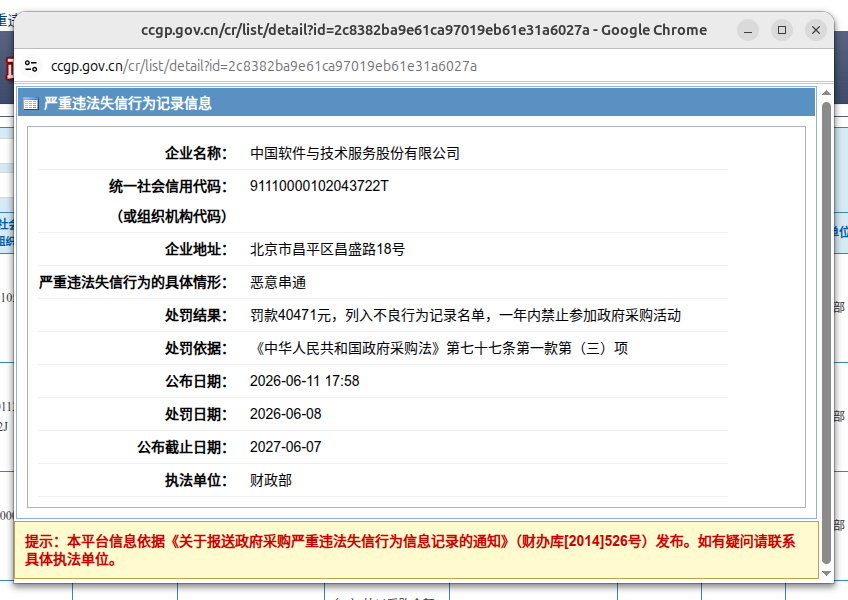Click the window title bar text
This screenshot has height=600, width=848.
point(424,30)
